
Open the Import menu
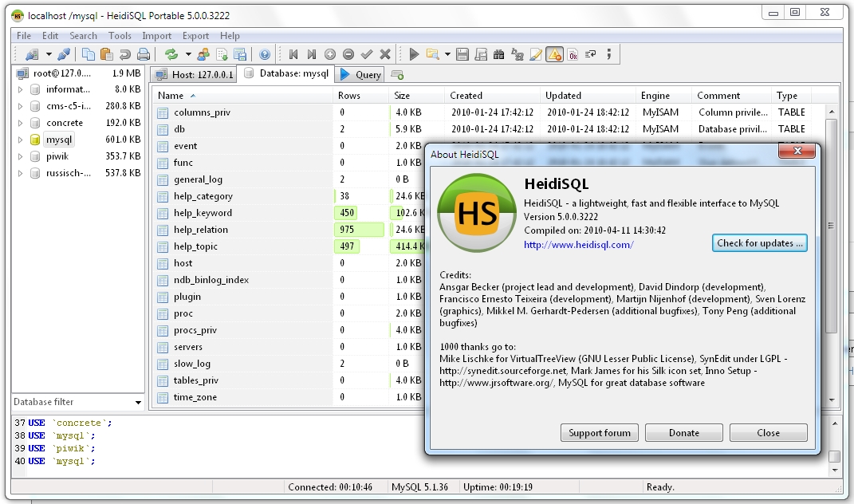click(x=157, y=36)
